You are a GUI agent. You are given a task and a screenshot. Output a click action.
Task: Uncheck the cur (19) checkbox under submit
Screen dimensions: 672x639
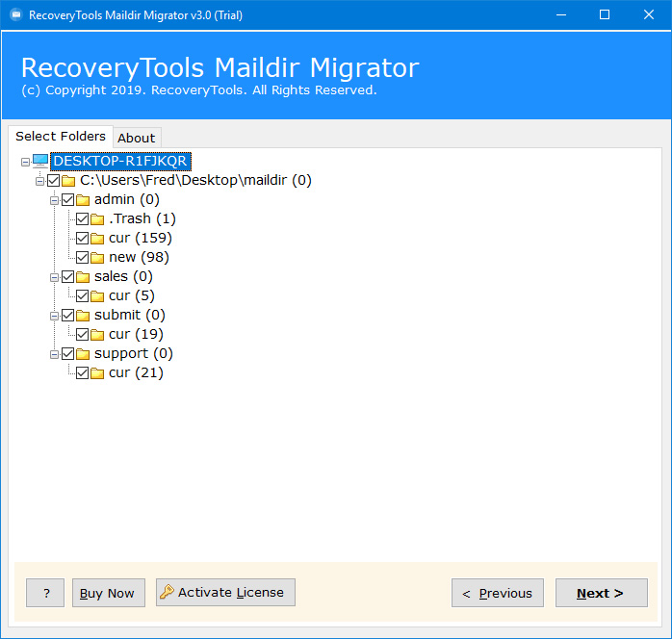pyautogui.click(x=82, y=335)
